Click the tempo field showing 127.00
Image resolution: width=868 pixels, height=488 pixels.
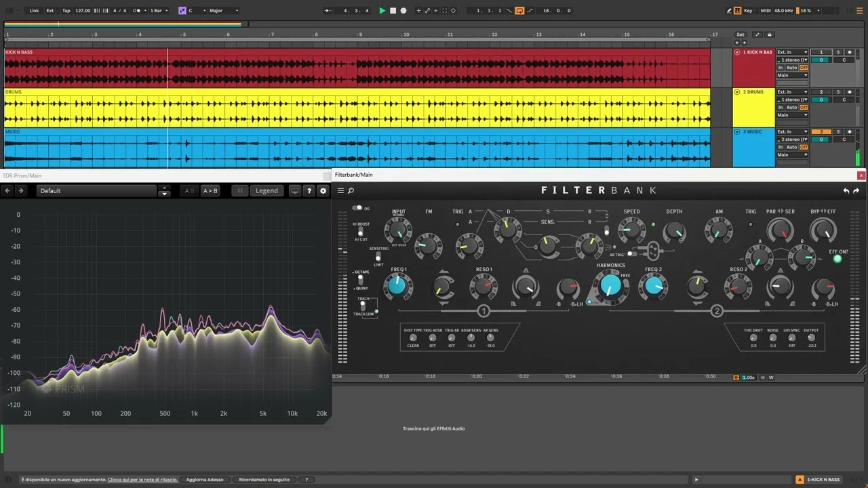click(83, 11)
